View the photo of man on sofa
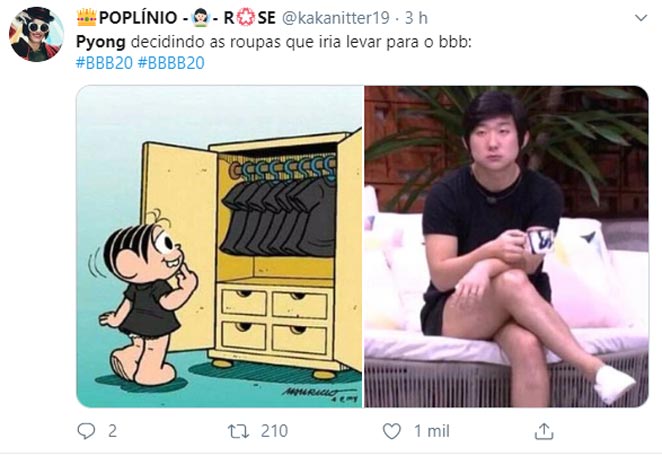662x456 pixels. pos(506,247)
